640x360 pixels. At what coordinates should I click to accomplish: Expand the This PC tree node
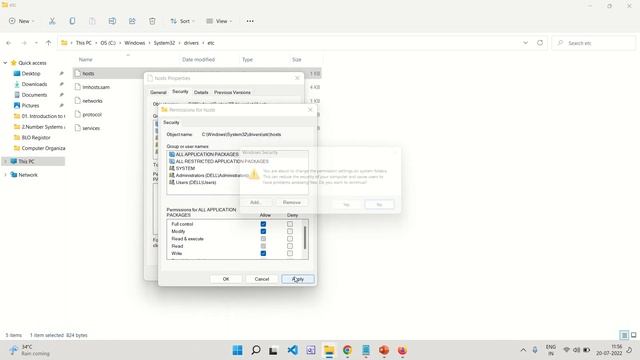(x=5, y=162)
